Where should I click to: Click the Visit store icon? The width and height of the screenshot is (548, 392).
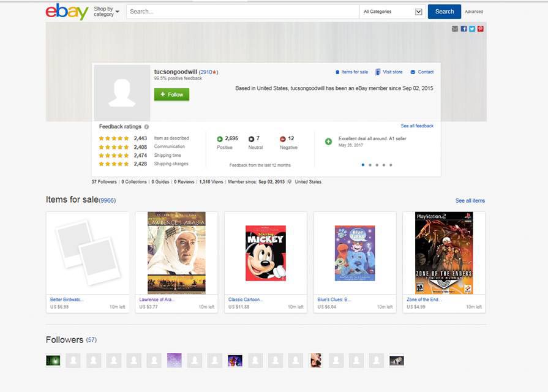point(378,72)
